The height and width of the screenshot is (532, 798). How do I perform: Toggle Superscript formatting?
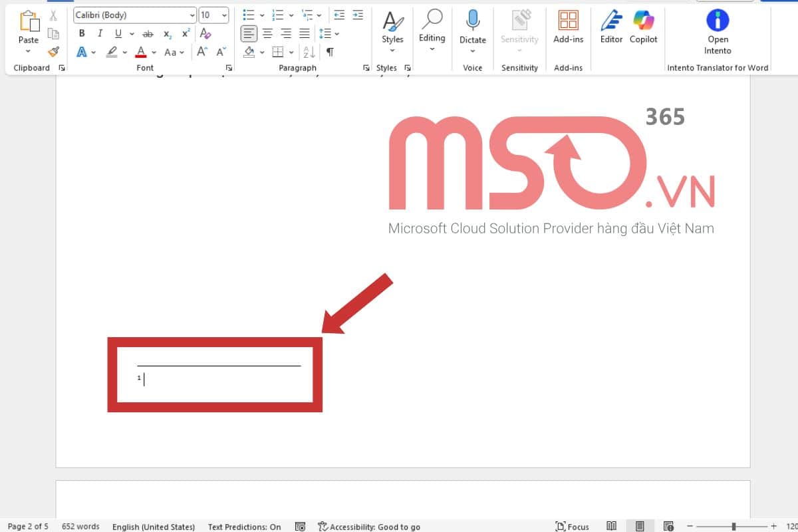pos(186,33)
